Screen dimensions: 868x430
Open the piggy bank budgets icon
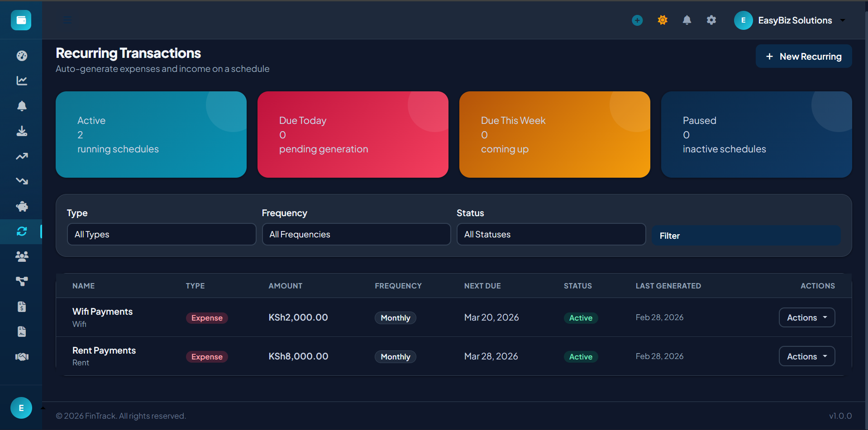click(21, 207)
